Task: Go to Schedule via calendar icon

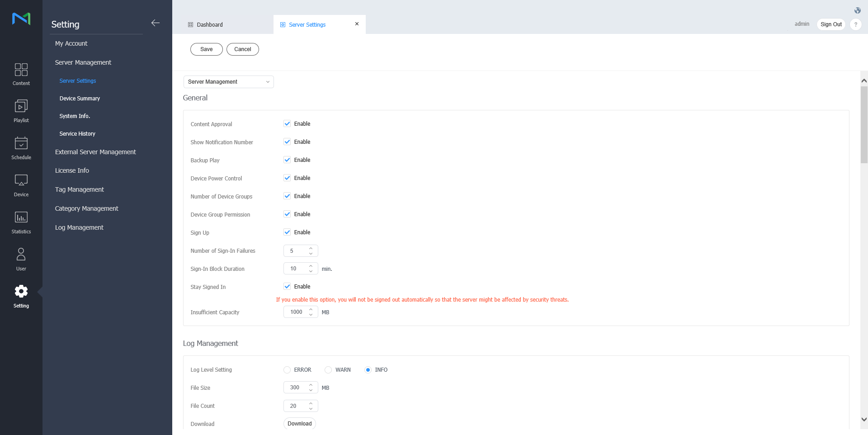Action: [21, 143]
